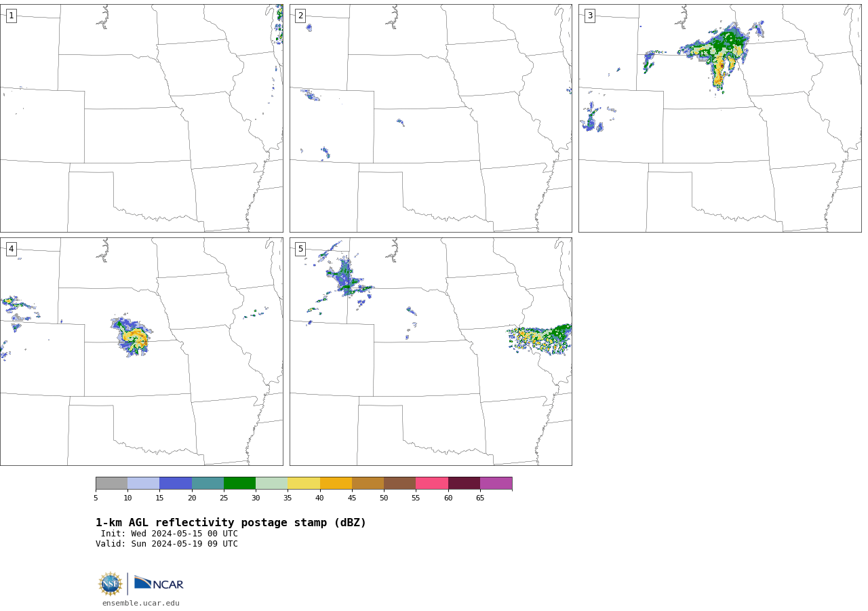Click the 'Init: Wed 2024-05-15 00 UTC' text
The width and height of the screenshot is (868, 611).
(x=170, y=534)
